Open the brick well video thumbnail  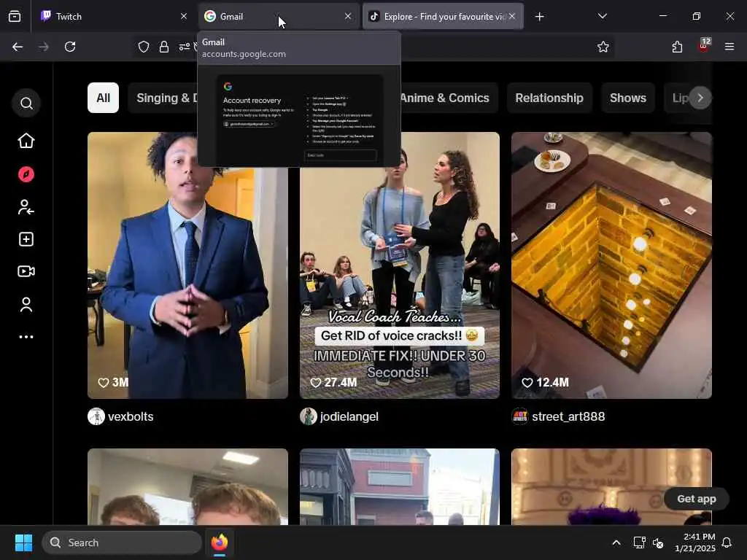[612, 265]
